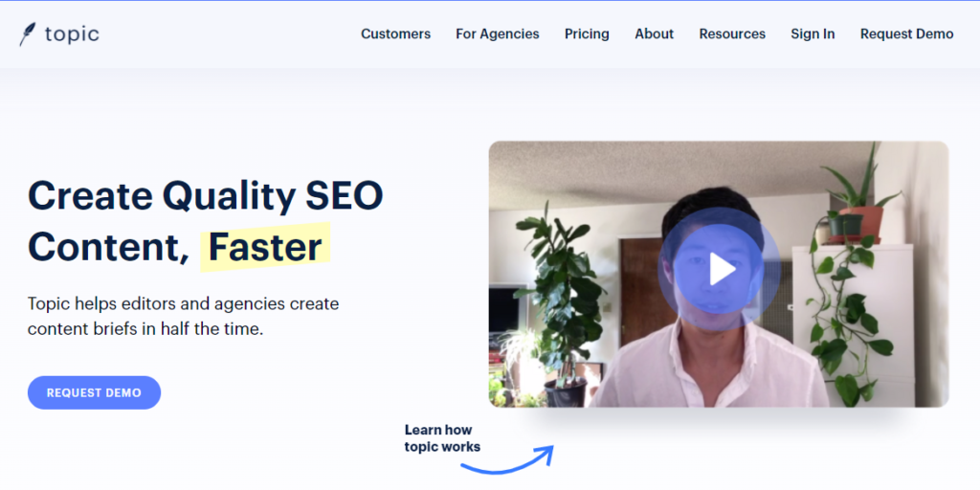Image resolution: width=980 pixels, height=490 pixels.
Task: Click Sign In link
Action: click(x=813, y=33)
